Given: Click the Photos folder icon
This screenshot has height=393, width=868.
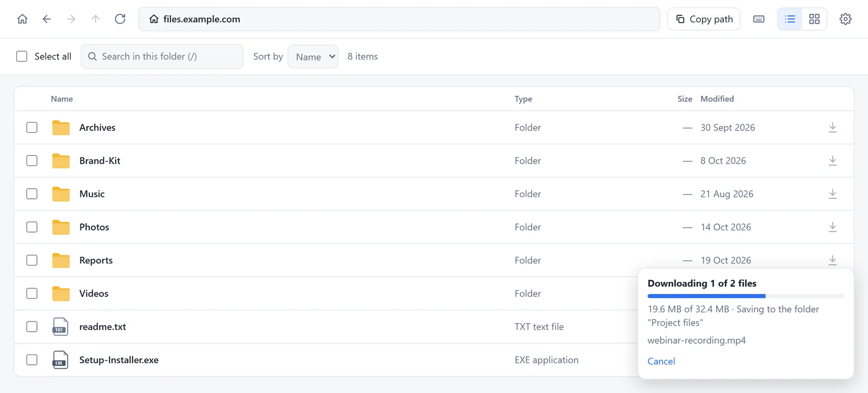Looking at the screenshot, I should [61, 227].
